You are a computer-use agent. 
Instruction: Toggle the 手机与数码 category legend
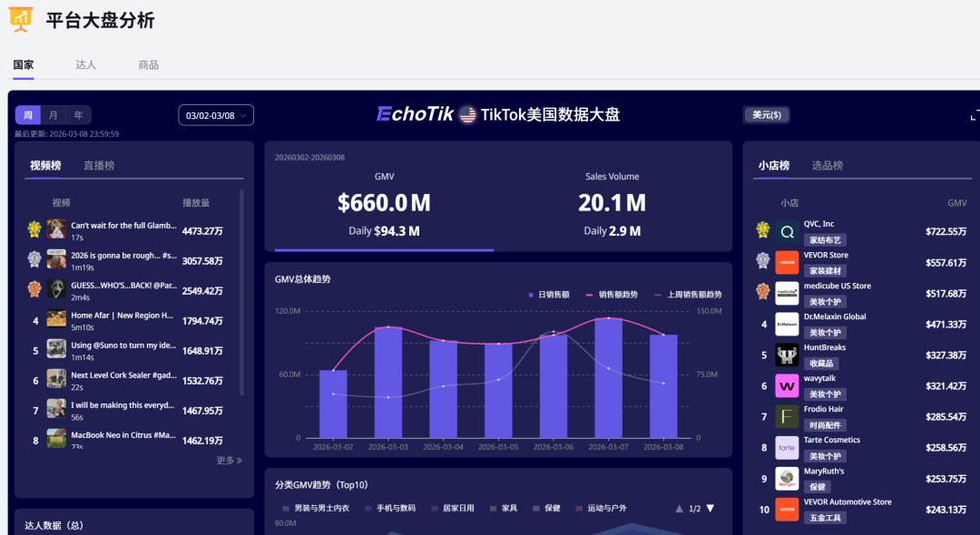click(390, 508)
